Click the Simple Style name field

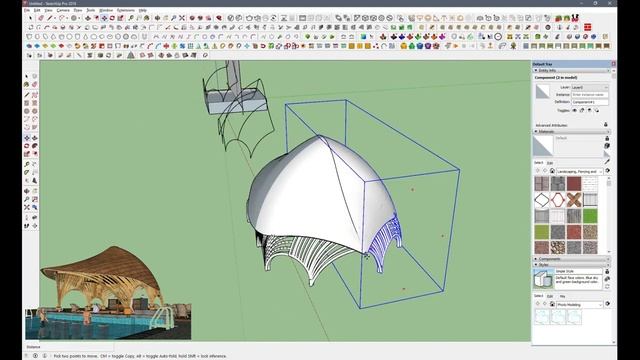578,271
